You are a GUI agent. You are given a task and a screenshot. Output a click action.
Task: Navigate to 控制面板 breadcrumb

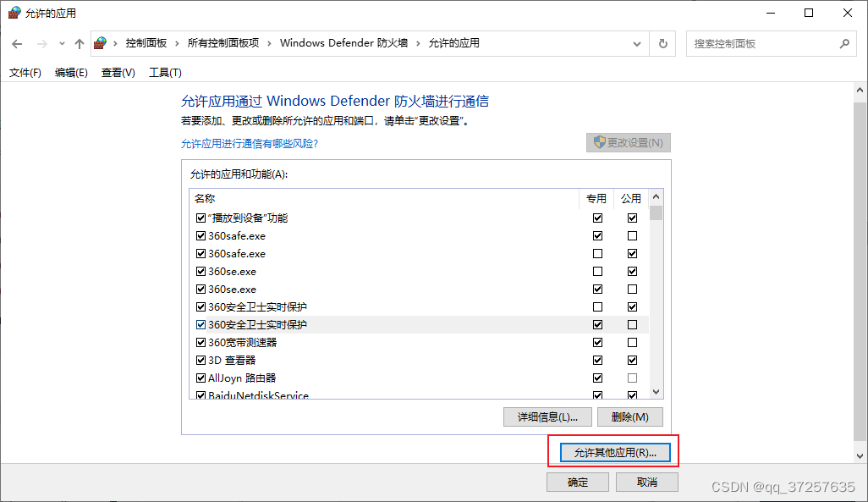pos(146,43)
